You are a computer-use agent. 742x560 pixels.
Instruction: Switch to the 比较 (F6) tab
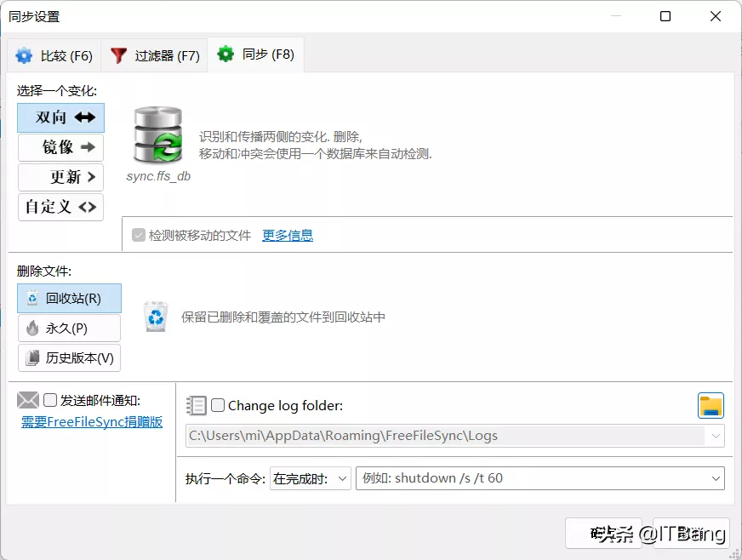tap(54, 56)
